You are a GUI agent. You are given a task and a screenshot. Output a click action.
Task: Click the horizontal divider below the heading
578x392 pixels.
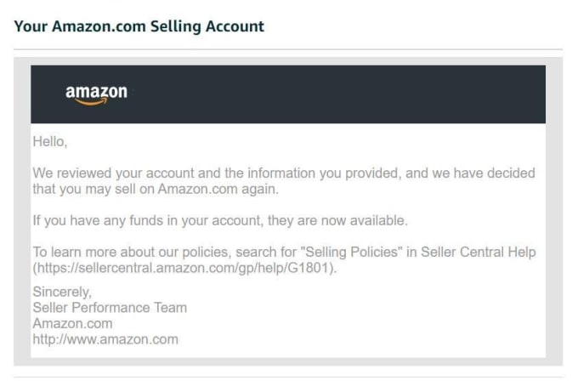(x=288, y=49)
